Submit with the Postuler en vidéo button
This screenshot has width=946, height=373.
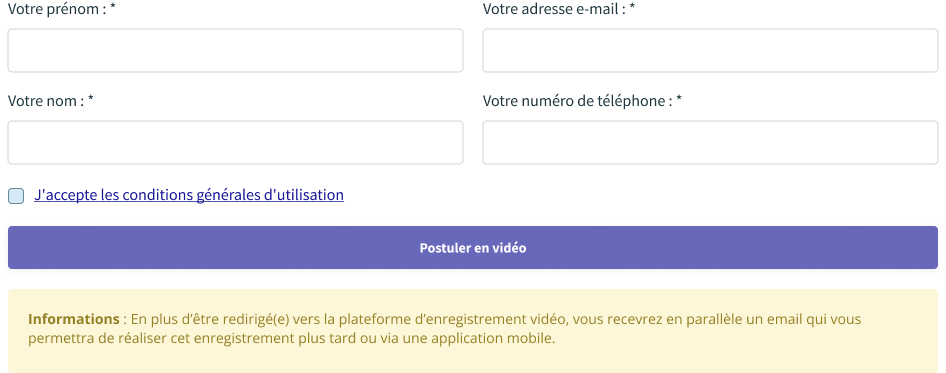click(x=473, y=247)
